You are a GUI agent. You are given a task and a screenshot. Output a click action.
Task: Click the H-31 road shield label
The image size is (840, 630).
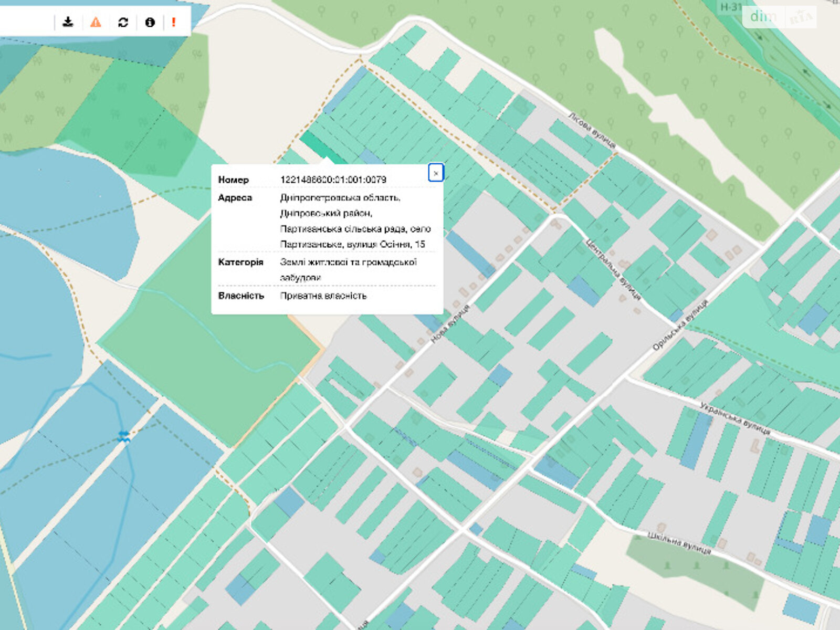pos(730,7)
